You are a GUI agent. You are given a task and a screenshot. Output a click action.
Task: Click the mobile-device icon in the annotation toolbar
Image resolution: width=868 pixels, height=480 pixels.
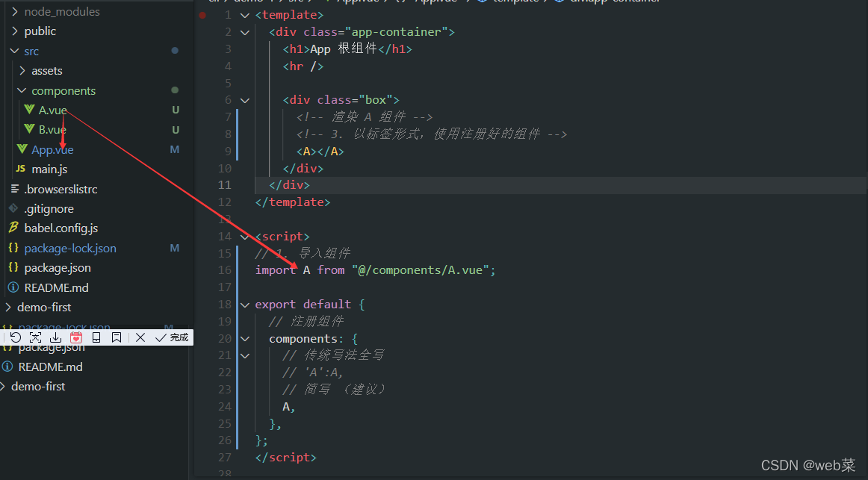click(x=96, y=337)
